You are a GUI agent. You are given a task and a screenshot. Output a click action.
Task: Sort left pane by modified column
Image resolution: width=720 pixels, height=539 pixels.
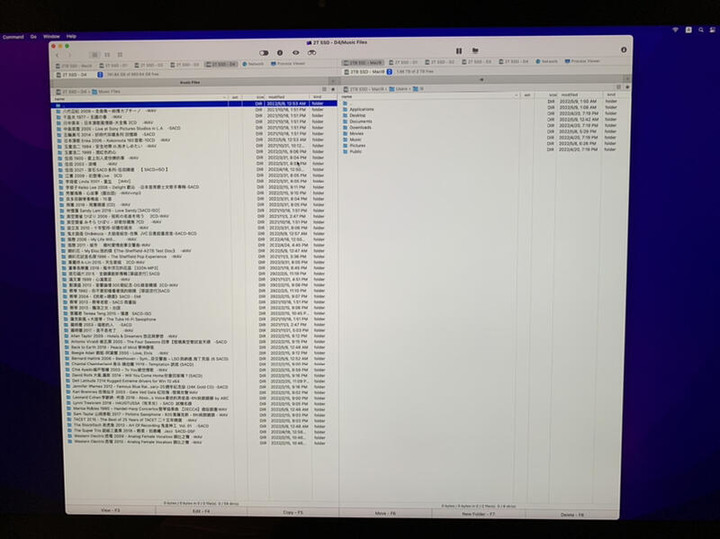click(x=288, y=97)
